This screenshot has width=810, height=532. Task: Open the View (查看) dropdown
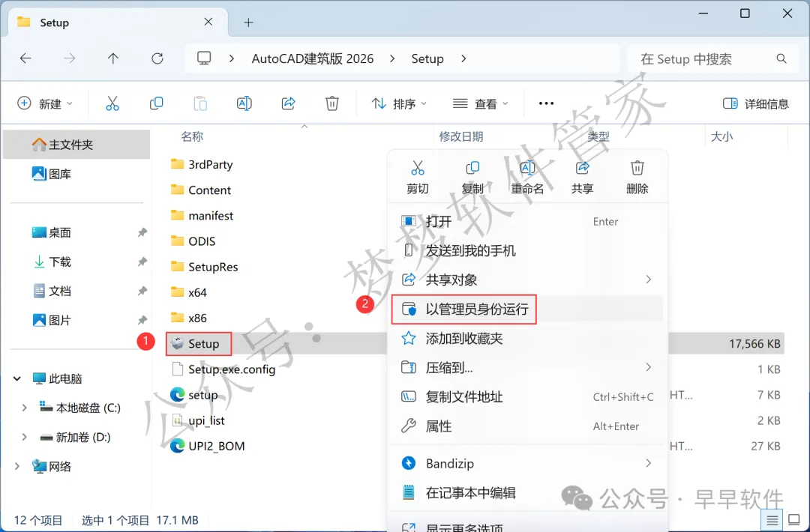click(481, 103)
